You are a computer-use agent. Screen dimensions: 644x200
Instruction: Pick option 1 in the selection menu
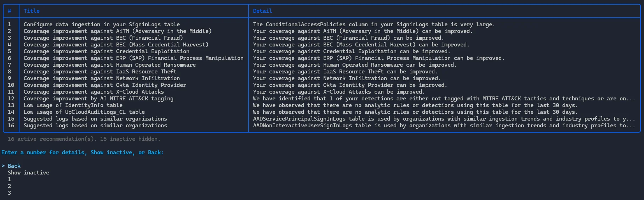[x=10, y=179]
